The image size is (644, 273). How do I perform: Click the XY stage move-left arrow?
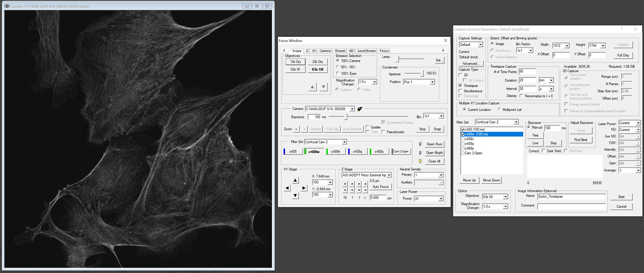tap(287, 188)
